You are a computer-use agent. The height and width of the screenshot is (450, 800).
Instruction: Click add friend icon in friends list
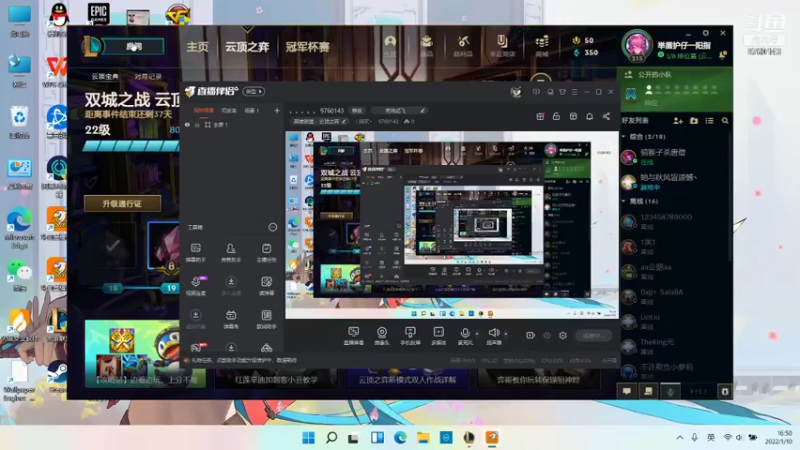(x=678, y=121)
